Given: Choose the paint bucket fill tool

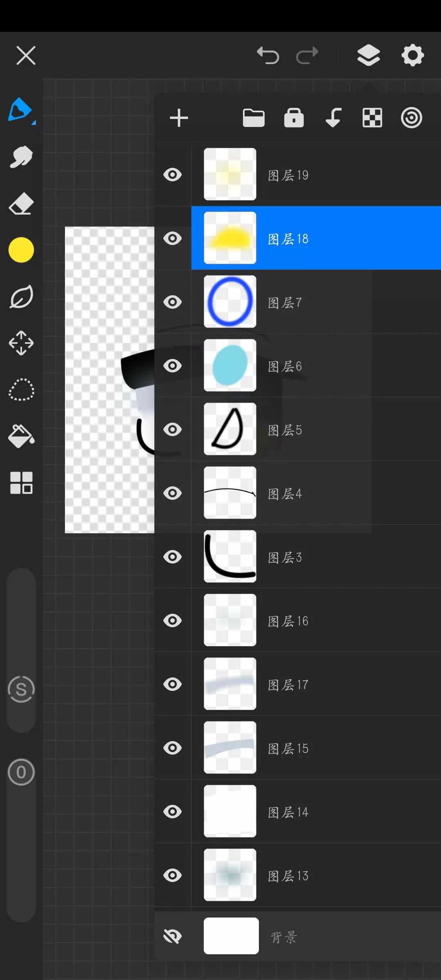Looking at the screenshot, I should pyautogui.click(x=21, y=436).
